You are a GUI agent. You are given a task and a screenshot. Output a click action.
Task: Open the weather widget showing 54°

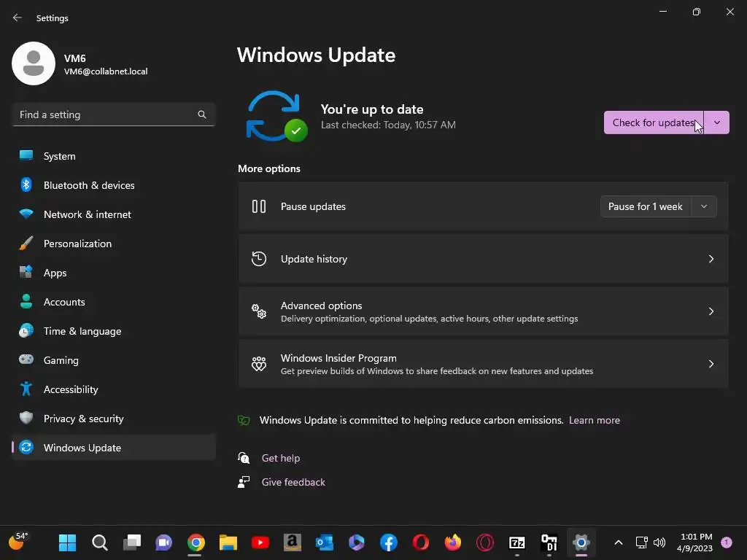pos(18,542)
